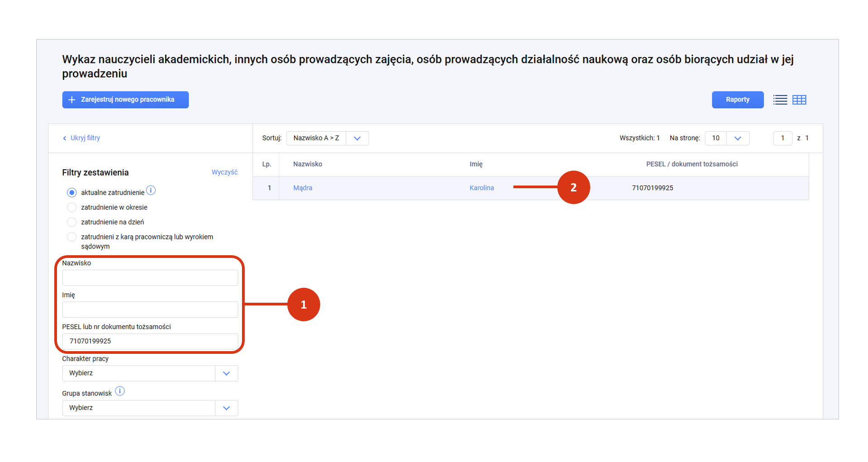Screen dimensions: 868x462
Task: Click into the Nazwisko filter field
Action: (150, 278)
